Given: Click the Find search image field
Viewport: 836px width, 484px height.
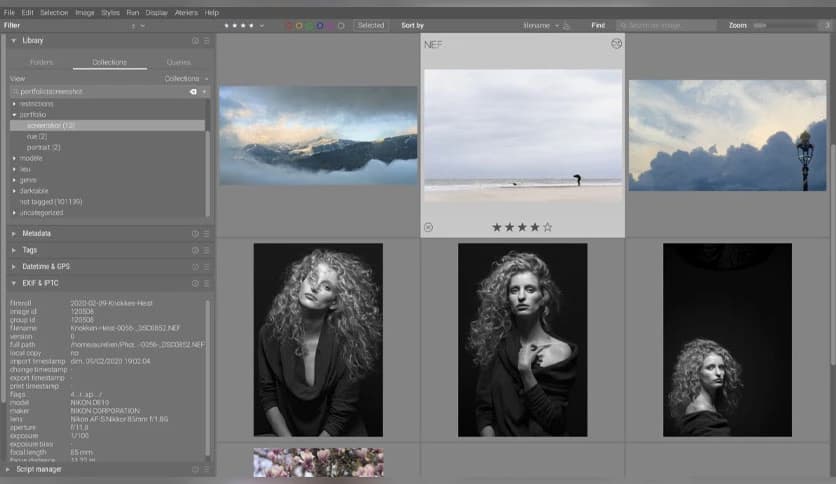Looking at the screenshot, I should point(665,25).
